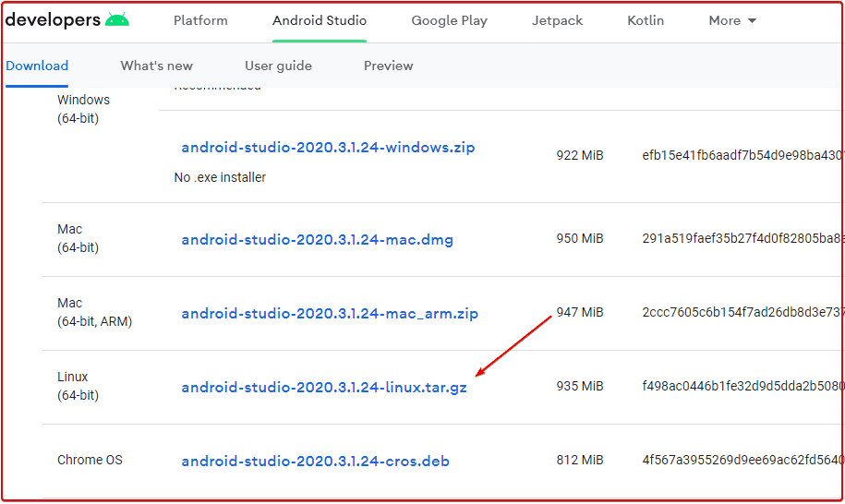Open the Kotlin nav item
Viewport: 845px width, 504px height.
[646, 20]
